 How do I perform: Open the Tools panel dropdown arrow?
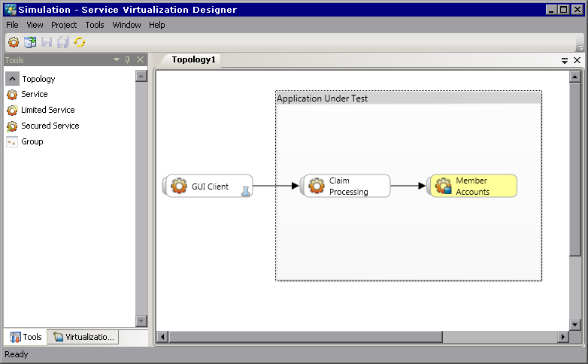tap(117, 59)
